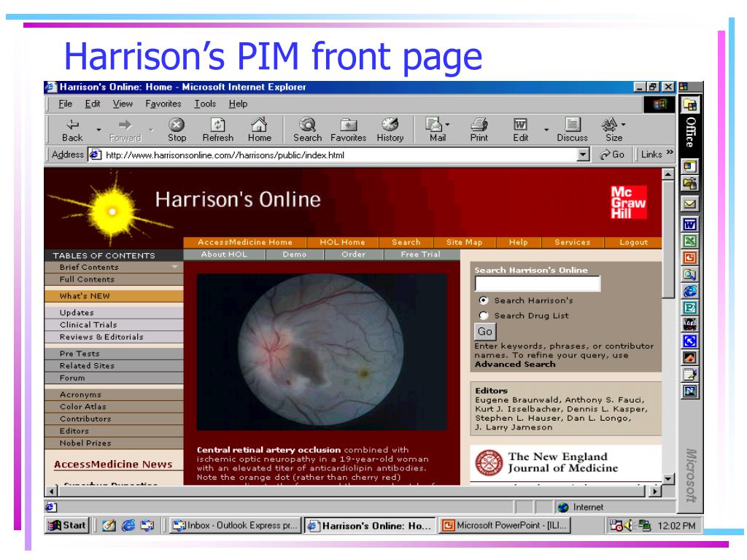Viewport: 747px width, 560px height.
Task: Click McGraw Hill logo
Action: (628, 203)
